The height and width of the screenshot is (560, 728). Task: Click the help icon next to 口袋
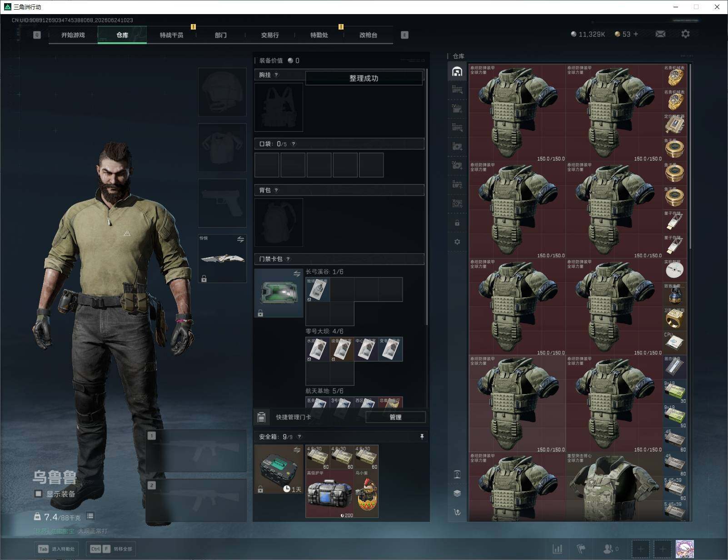[294, 144]
